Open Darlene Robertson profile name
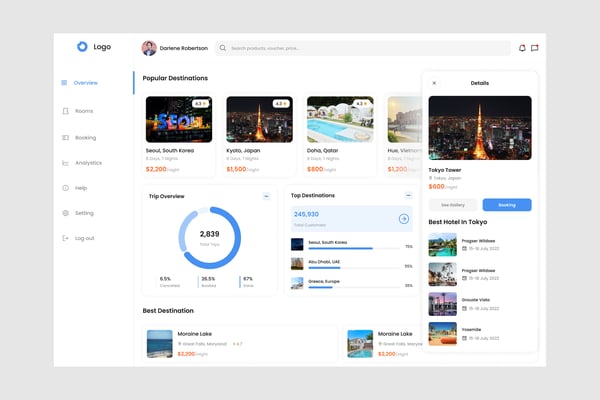Viewport: 600px width, 400px height. tap(184, 48)
